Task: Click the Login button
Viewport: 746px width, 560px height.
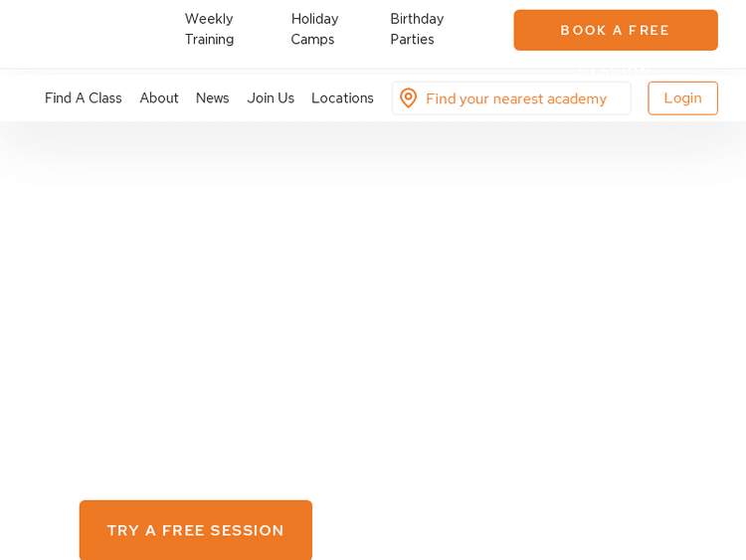Action: 682,98
